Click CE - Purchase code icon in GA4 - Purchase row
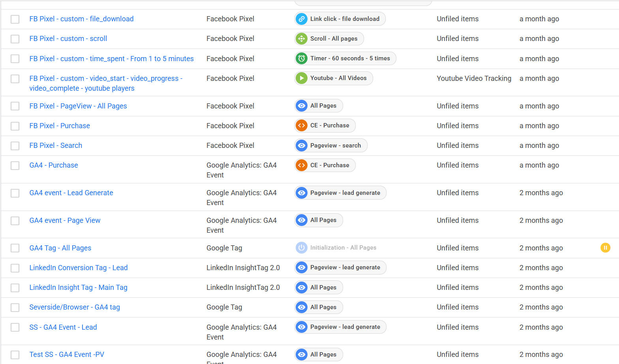Screen dimensions: 619x364 (302, 165)
